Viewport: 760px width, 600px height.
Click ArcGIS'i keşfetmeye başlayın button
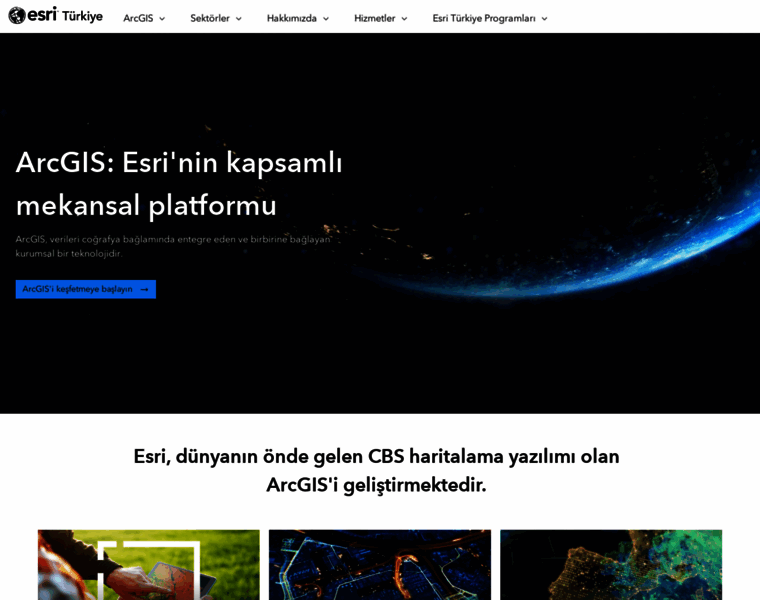pos(86,289)
